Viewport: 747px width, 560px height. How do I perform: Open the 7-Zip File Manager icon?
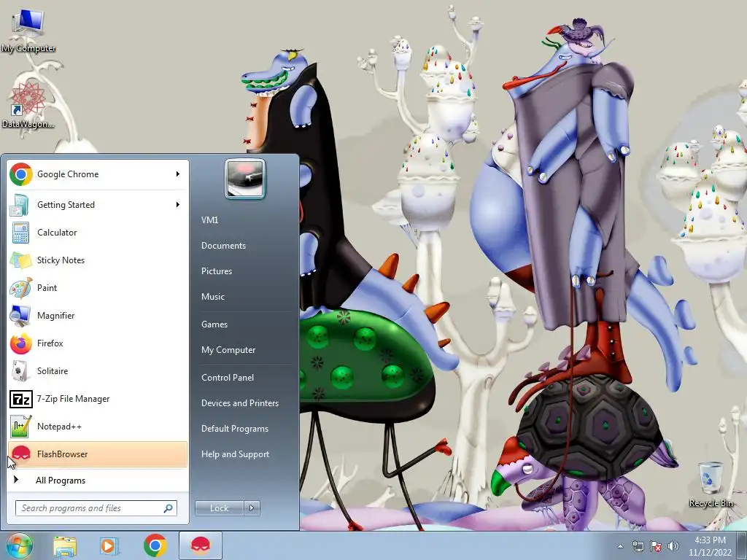coord(21,399)
